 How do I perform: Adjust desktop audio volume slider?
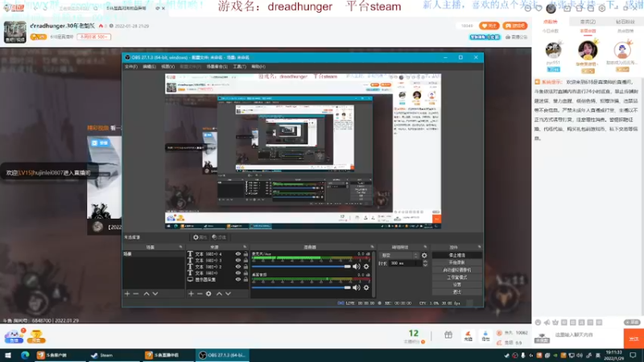tap(301, 288)
